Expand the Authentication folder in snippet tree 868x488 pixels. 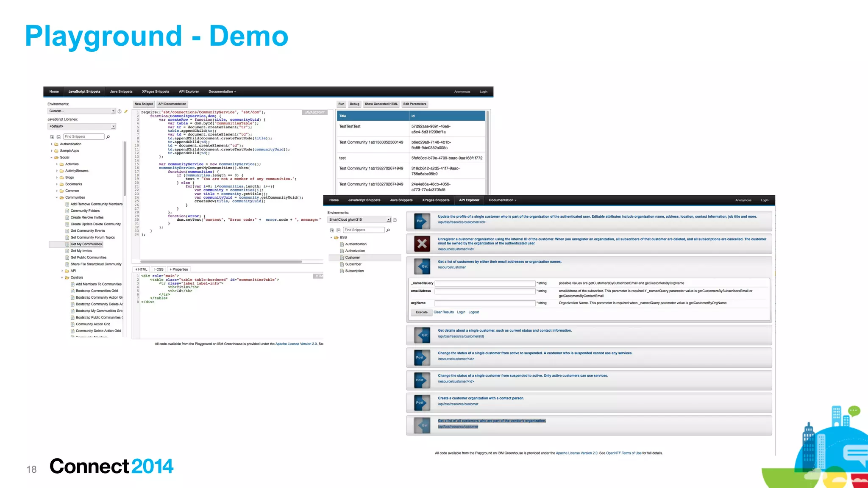pos(52,144)
